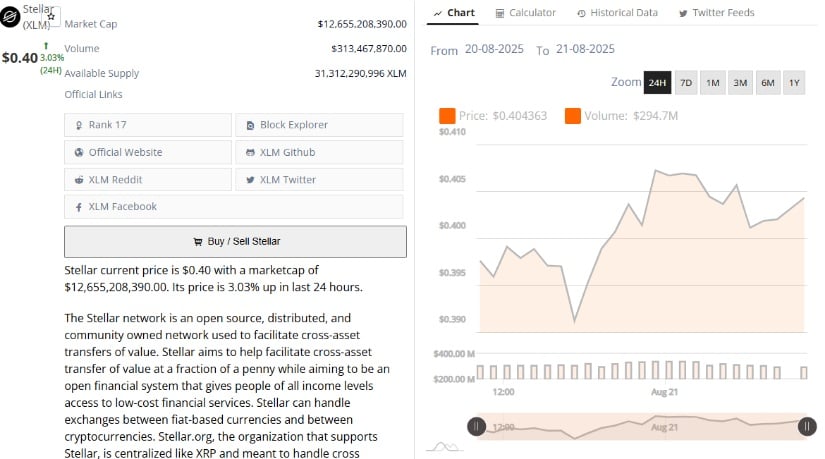Click the last volume bar on the right

[x=803, y=373]
